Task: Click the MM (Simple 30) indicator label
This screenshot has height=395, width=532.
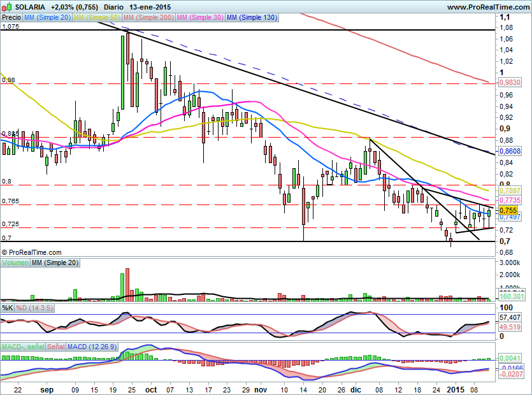Action: point(201,18)
